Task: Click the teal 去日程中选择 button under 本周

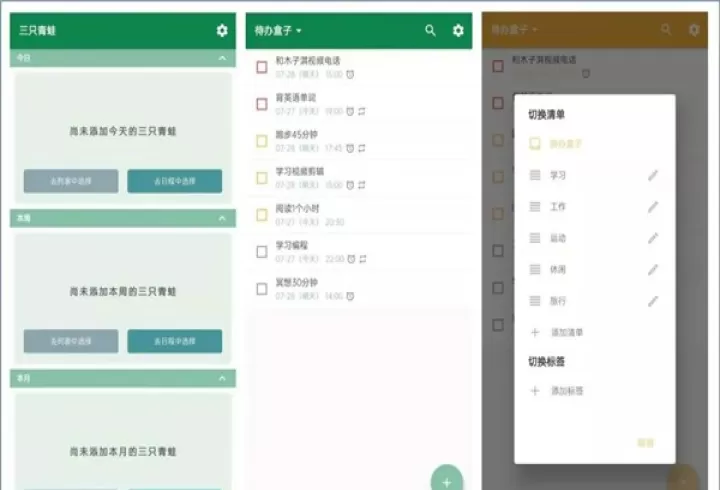Action: click(x=174, y=341)
